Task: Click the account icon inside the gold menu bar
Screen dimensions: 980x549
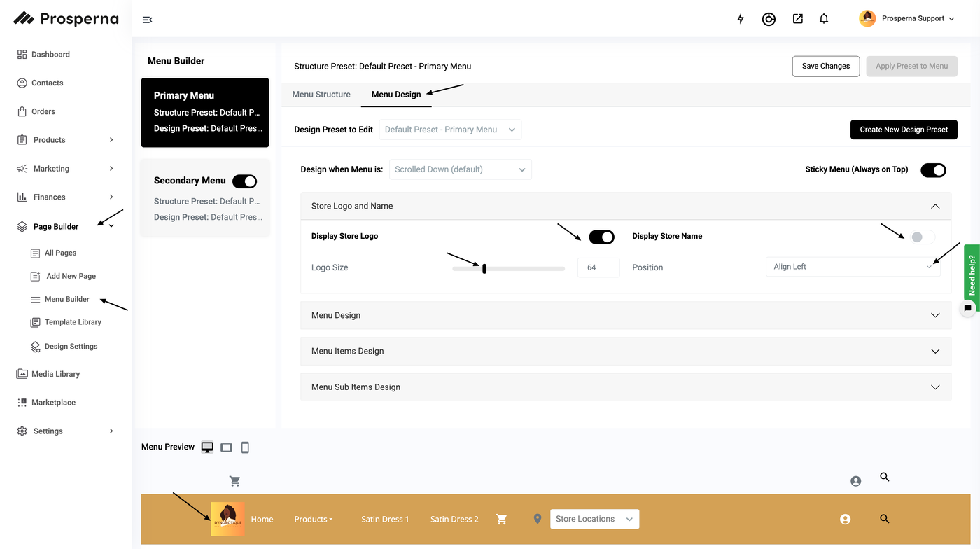Action: [x=845, y=519]
